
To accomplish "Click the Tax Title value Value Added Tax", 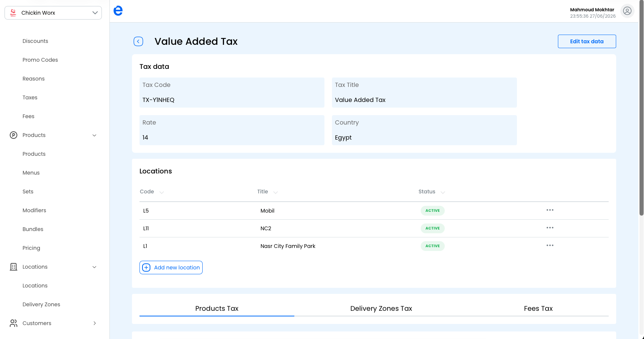I will point(360,100).
